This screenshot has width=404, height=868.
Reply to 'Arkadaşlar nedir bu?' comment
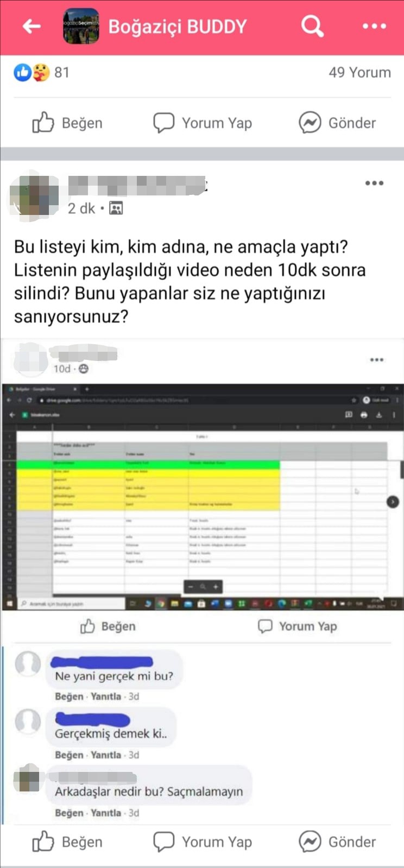pyautogui.click(x=106, y=813)
